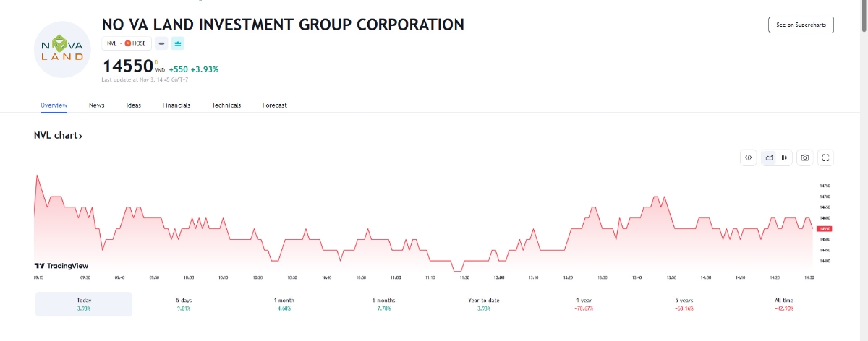The image size is (868, 341).
Task: Open the Forecast tab
Action: [x=275, y=105]
